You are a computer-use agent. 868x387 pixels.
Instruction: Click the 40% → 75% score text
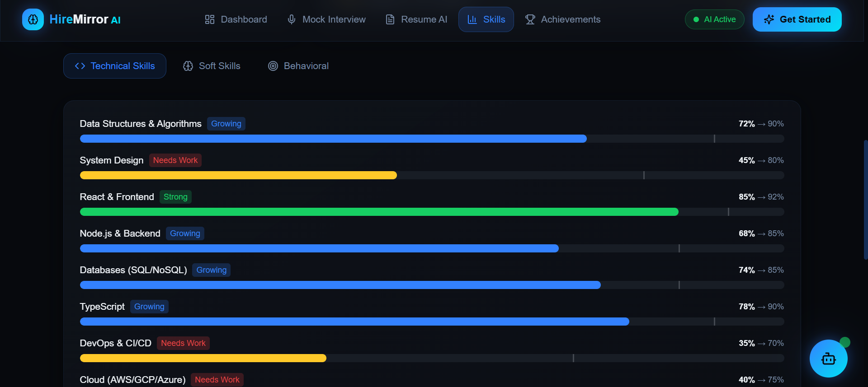[761, 380]
